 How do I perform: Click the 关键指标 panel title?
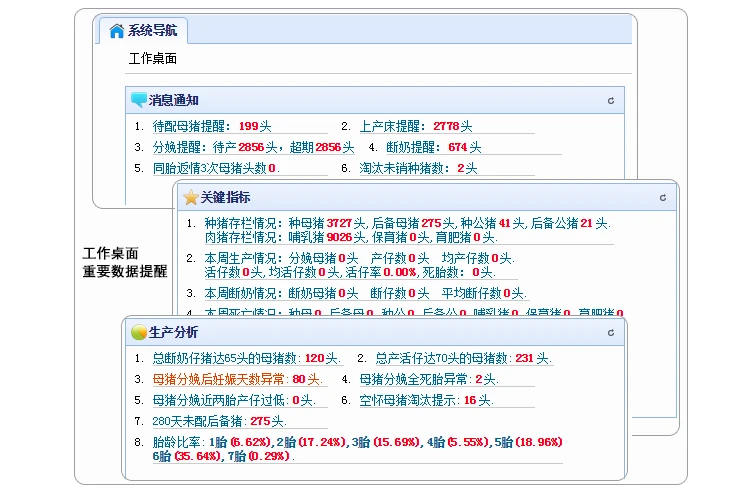(x=225, y=197)
